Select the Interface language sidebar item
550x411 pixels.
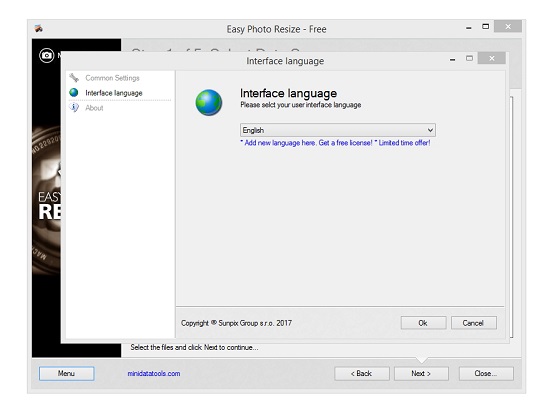pyautogui.click(x=114, y=93)
